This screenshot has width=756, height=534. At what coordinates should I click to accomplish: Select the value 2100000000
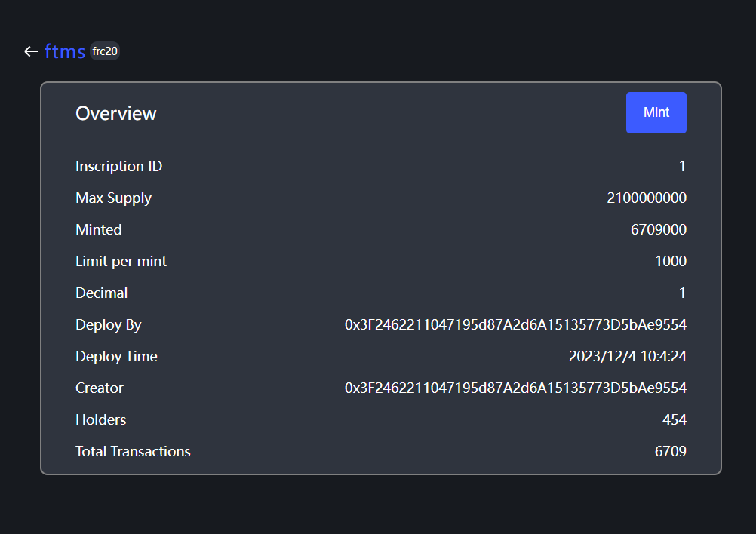[647, 198]
